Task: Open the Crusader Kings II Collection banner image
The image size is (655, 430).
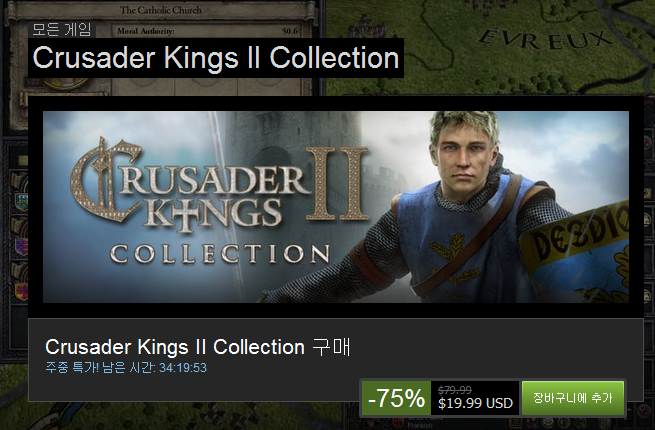Action: click(335, 206)
